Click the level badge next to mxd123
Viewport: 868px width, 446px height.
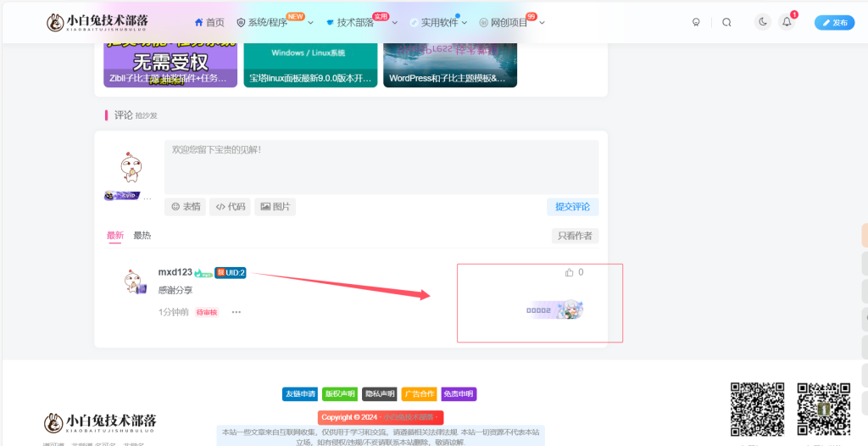[203, 272]
